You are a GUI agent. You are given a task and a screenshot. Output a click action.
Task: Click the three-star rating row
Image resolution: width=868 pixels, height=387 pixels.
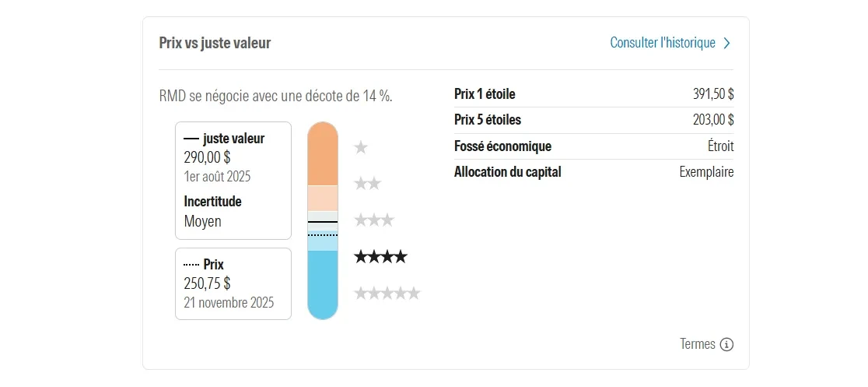[x=374, y=220]
